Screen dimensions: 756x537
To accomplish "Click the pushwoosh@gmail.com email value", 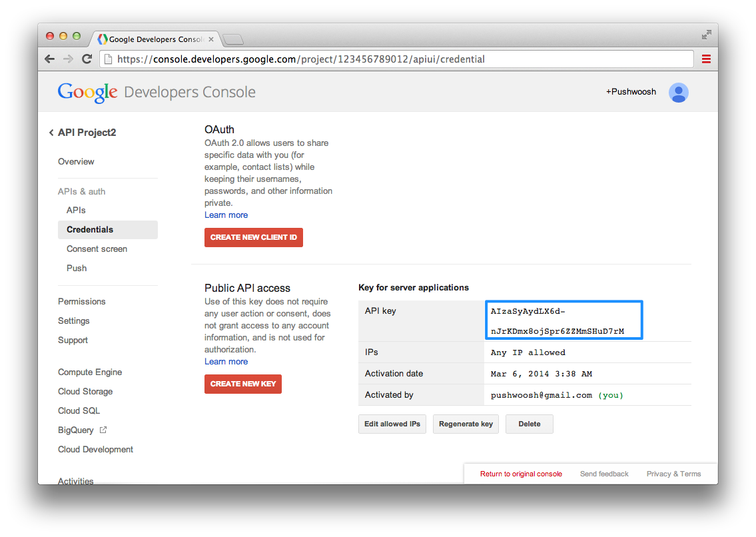I will point(542,395).
